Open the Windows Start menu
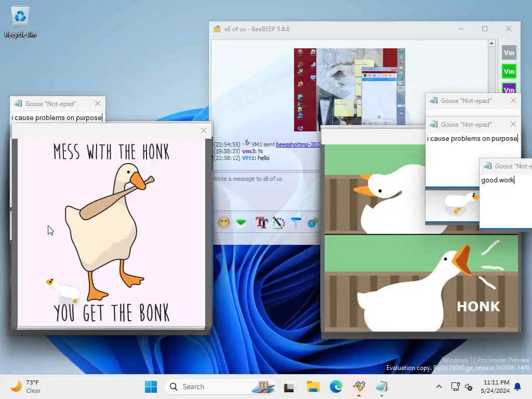 tap(151, 387)
